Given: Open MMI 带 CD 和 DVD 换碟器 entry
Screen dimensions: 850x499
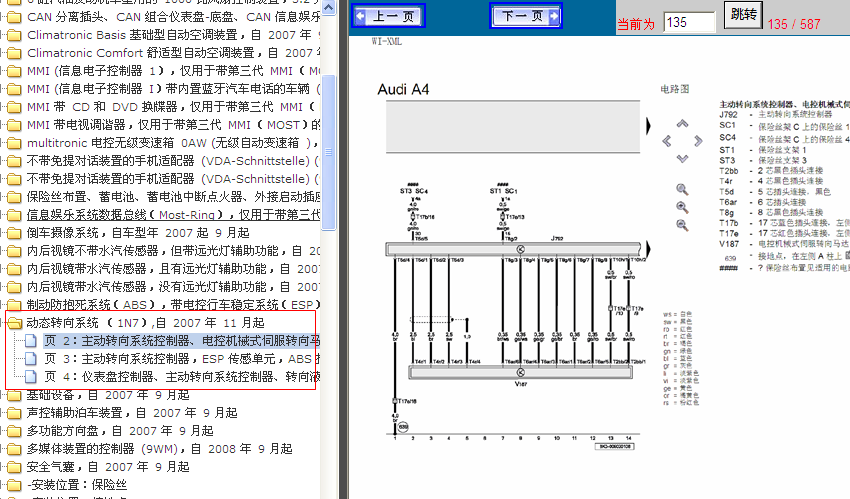Looking at the screenshot, I should pos(171,107).
